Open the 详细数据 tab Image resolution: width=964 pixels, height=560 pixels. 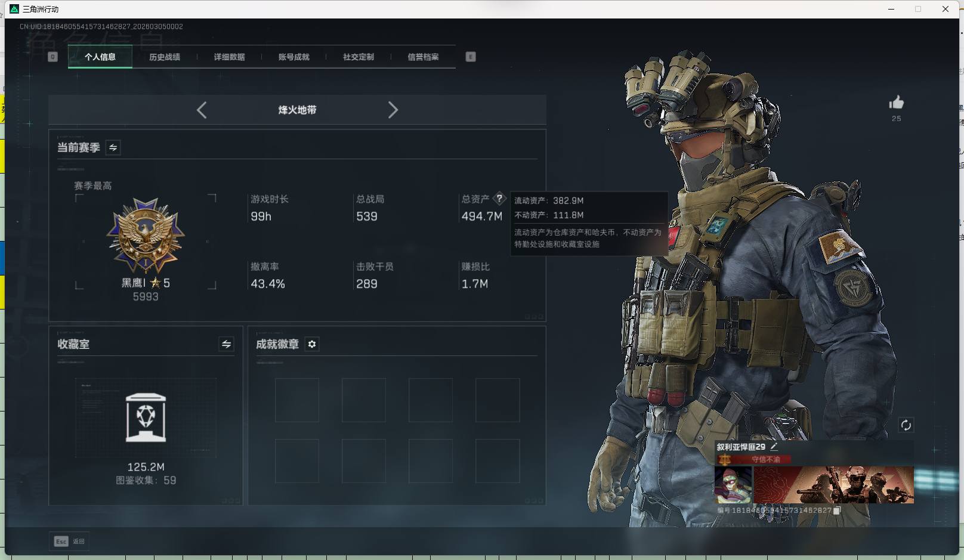[230, 57]
